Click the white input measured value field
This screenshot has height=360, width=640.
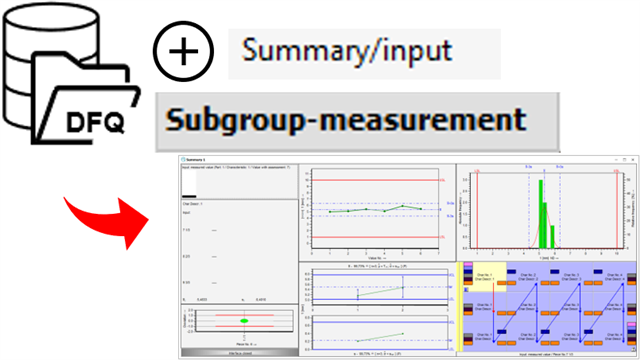189,184
